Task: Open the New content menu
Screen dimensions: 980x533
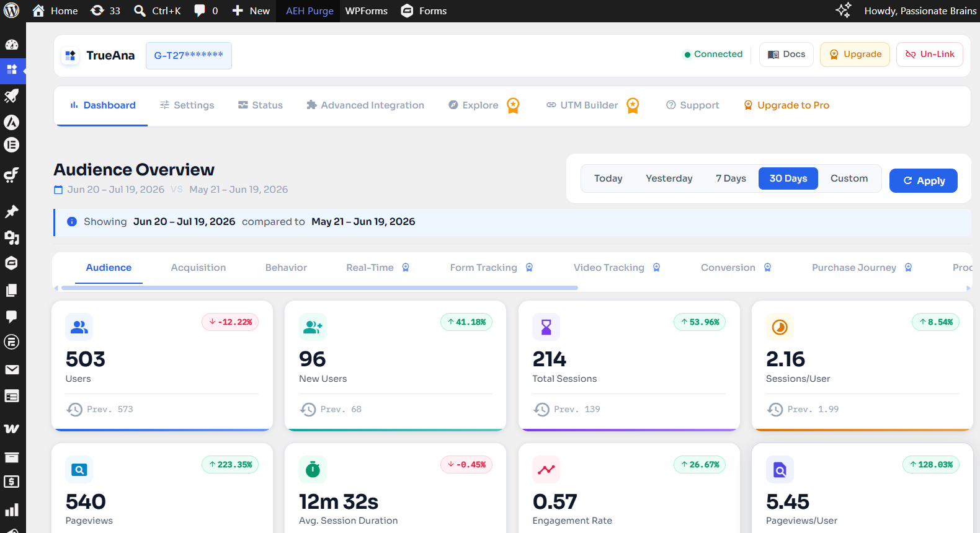Action: click(251, 11)
